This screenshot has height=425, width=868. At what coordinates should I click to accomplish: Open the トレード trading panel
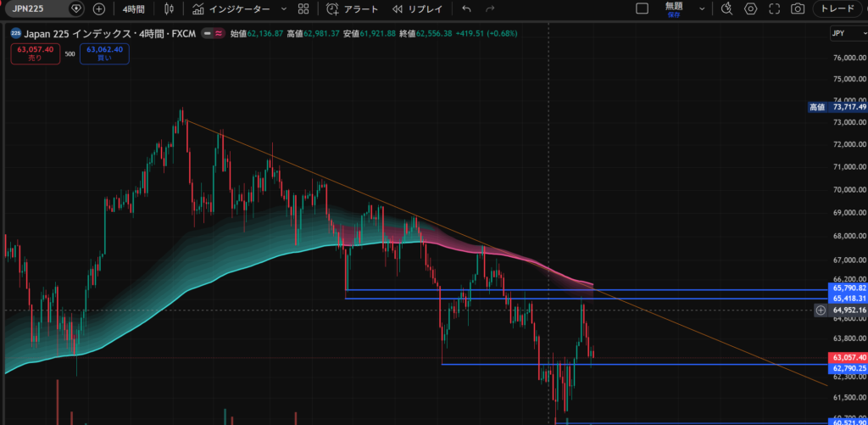837,8
